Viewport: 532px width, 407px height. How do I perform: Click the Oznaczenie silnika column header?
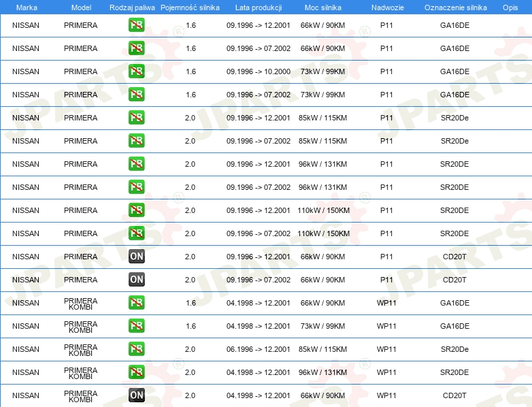tap(456, 7)
